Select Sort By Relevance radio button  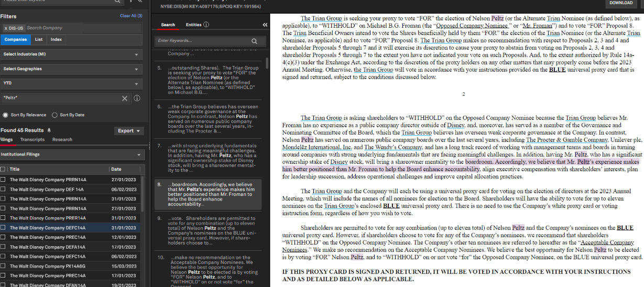5,115
